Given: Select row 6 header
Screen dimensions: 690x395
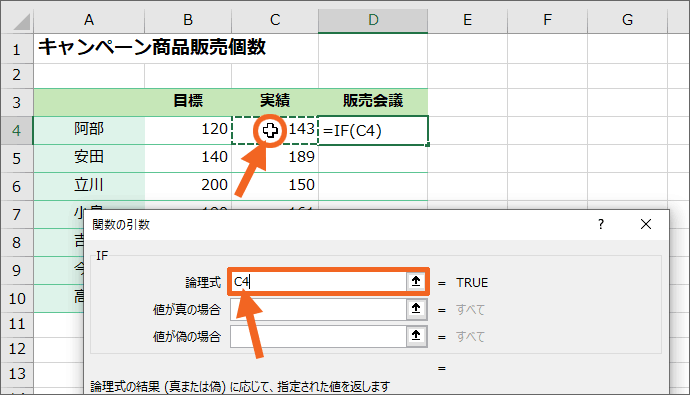Looking at the screenshot, I should pyautogui.click(x=17, y=187).
